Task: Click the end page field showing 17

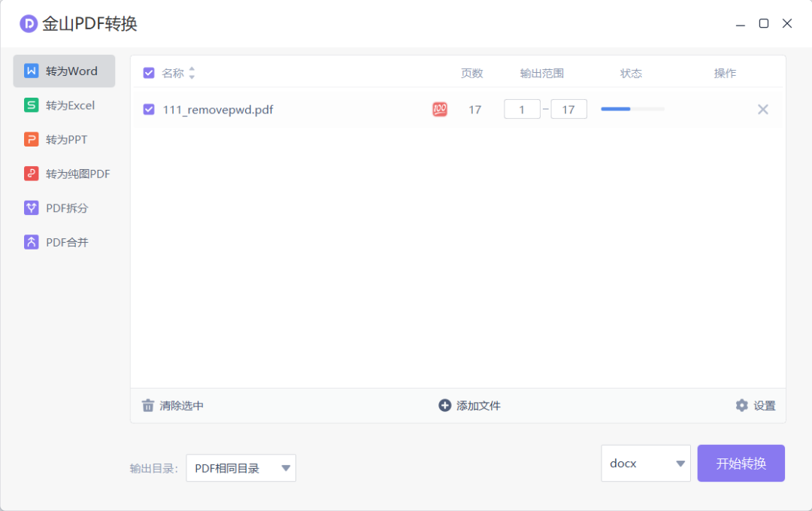Action: tap(568, 109)
